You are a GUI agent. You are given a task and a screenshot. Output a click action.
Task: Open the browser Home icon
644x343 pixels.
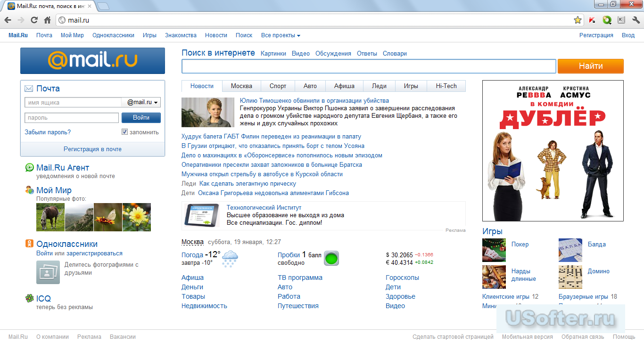tap(47, 20)
